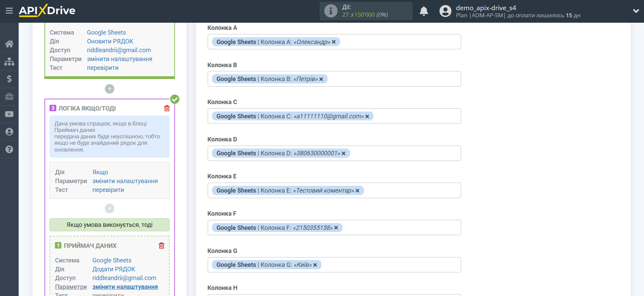Open the Google Sheets link in the update row block
The image size is (644, 296).
[106, 33]
